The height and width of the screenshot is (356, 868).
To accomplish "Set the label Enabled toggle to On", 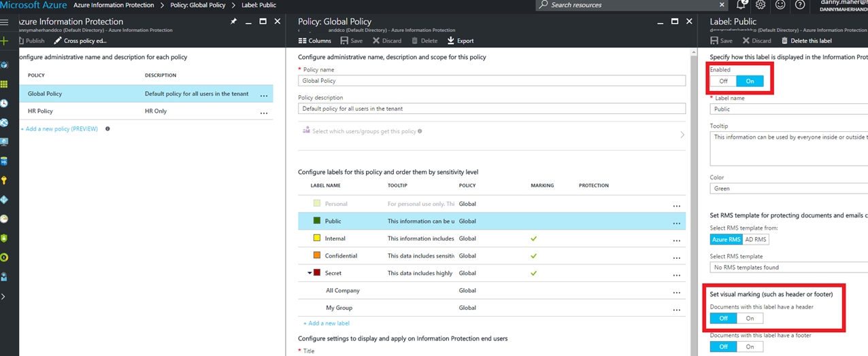I will point(750,81).
